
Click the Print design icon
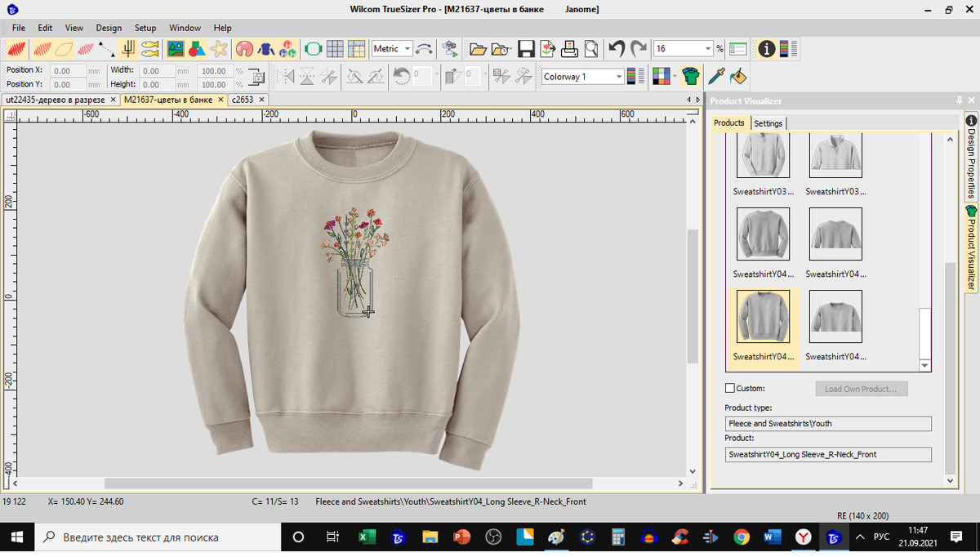coord(569,49)
